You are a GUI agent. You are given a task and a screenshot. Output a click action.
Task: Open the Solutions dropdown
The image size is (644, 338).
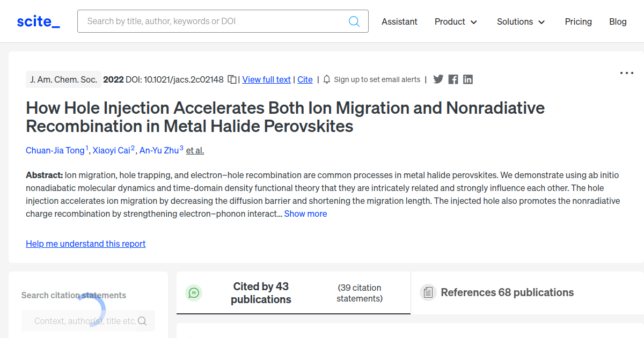tap(520, 21)
